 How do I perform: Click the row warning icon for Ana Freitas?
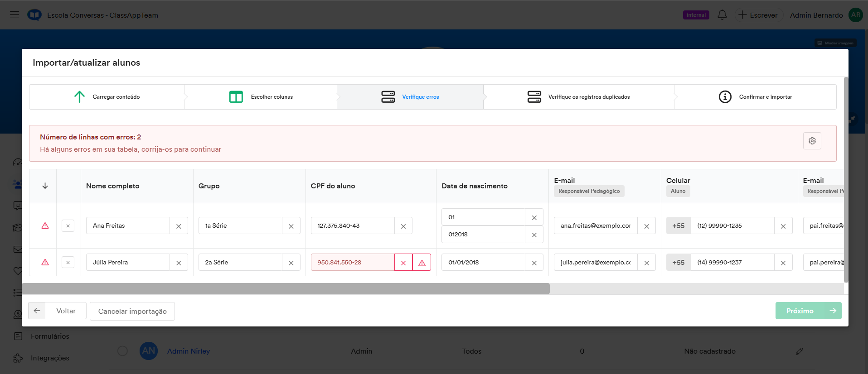(x=45, y=225)
